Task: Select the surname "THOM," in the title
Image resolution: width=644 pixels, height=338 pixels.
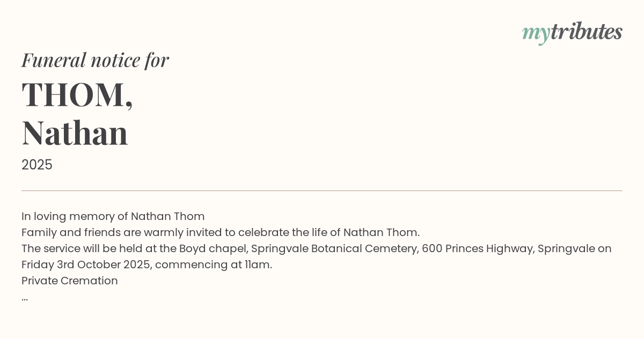Action: pyautogui.click(x=77, y=94)
